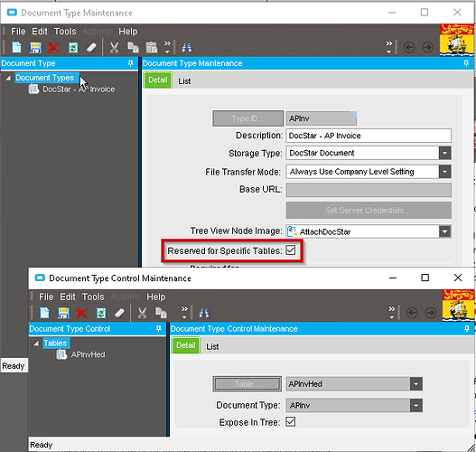Click forward arrow in Document Type Maintenance toolbar

coord(428,48)
